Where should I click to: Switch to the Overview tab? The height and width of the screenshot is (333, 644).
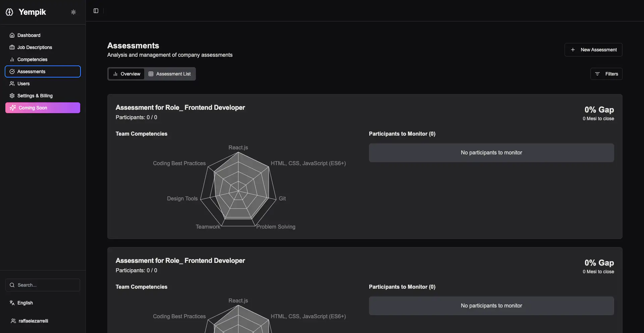pyautogui.click(x=126, y=74)
